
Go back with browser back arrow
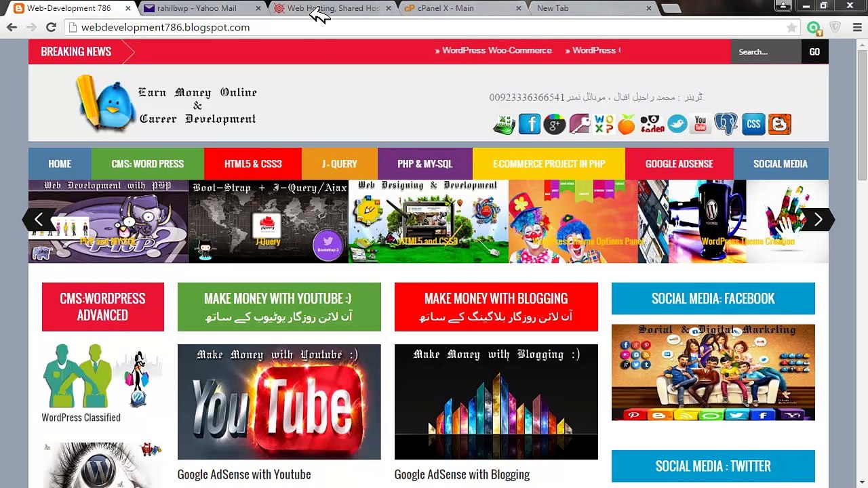[12, 27]
